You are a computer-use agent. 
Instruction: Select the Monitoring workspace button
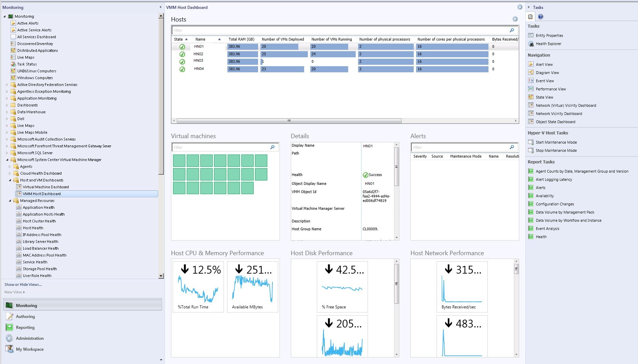83,305
